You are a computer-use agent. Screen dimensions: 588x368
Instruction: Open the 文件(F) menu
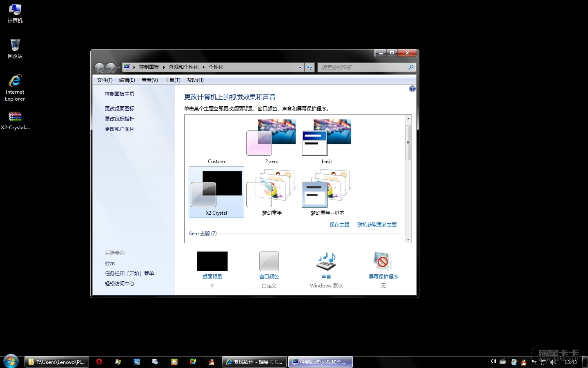click(x=105, y=80)
